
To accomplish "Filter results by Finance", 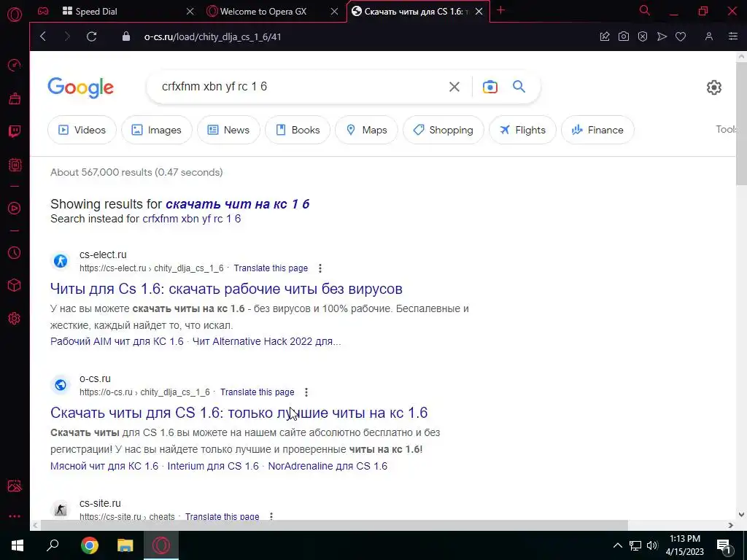I will tap(598, 130).
